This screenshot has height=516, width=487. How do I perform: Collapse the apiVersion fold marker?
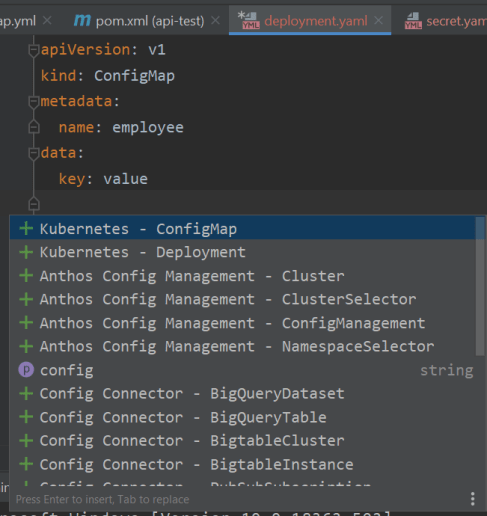tap(34, 50)
